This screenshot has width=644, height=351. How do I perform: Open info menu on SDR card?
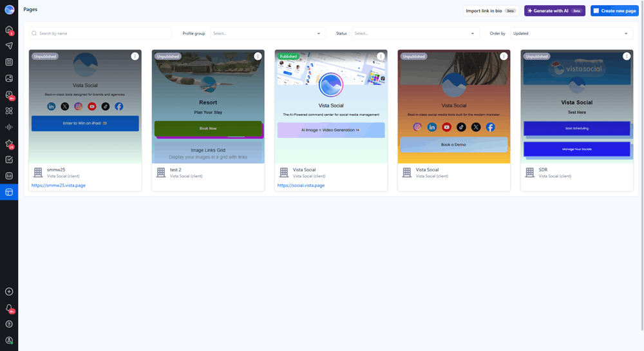click(x=627, y=56)
